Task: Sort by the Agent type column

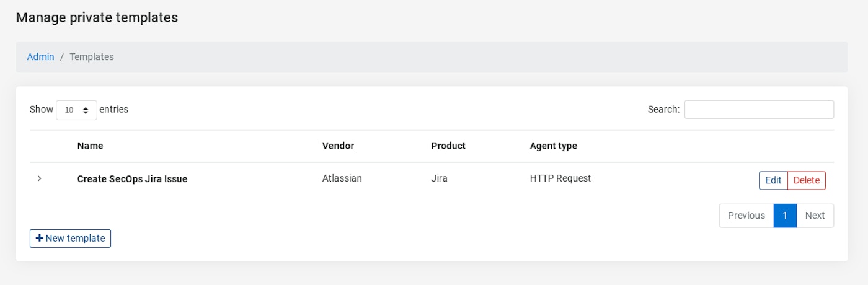Action: point(553,146)
